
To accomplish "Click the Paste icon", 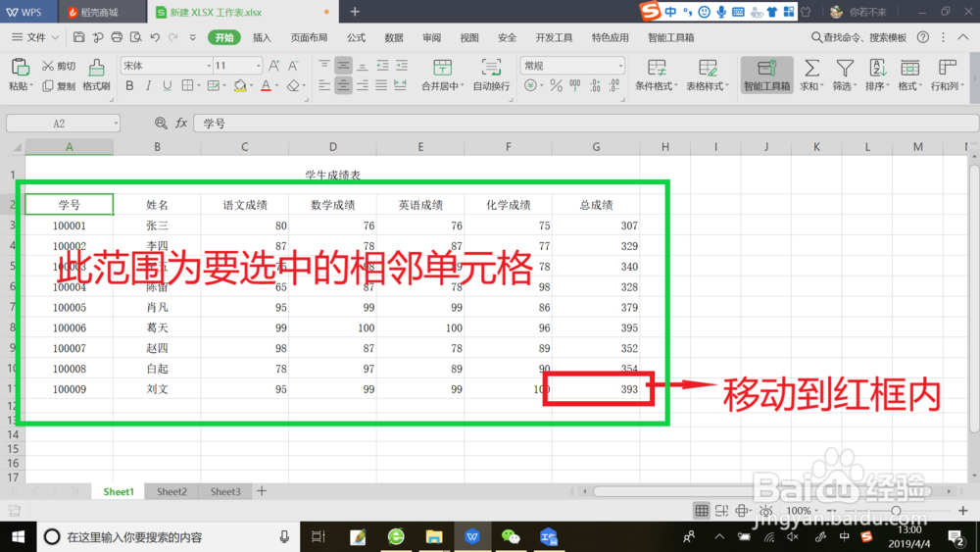I will (x=20, y=67).
